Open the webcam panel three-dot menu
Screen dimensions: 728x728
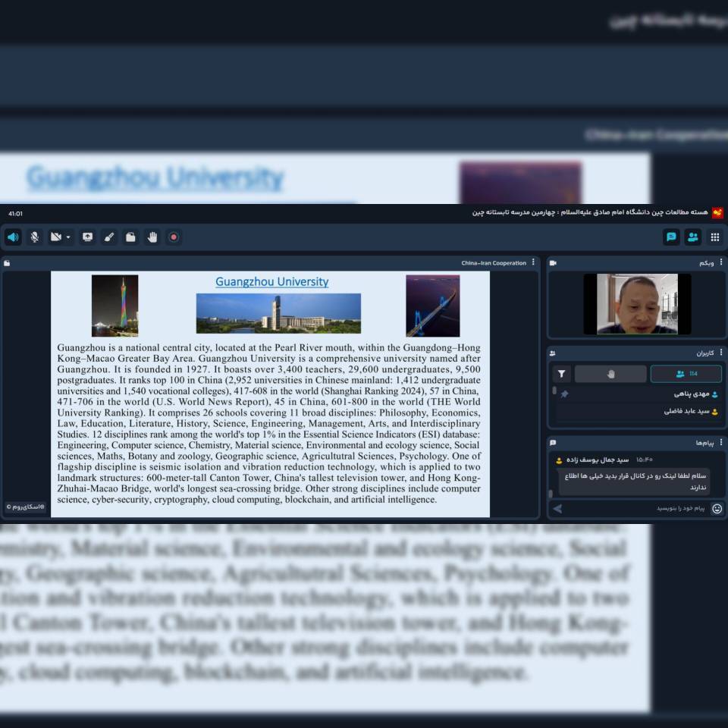click(x=721, y=262)
